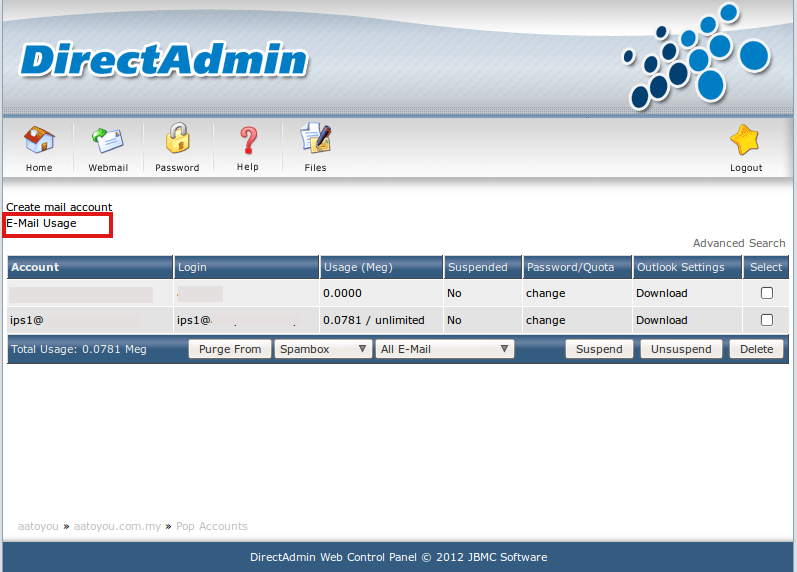Click the Logout star icon
797x572 pixels.
pyautogui.click(x=745, y=141)
